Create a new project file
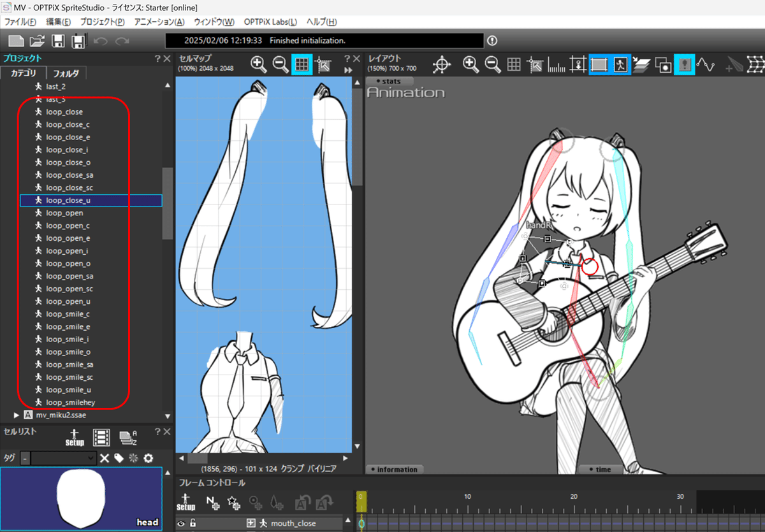 pyautogui.click(x=15, y=41)
